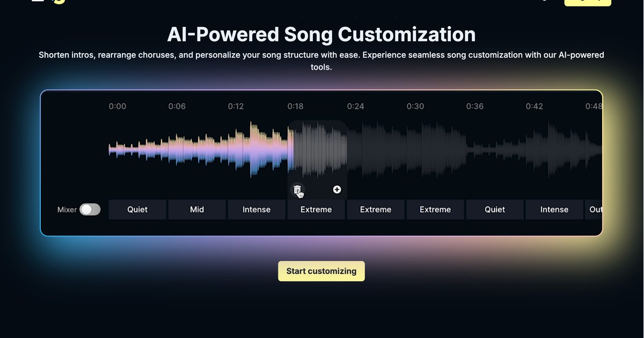The image size is (644, 338).
Task: Click the 0:24 time marker
Action: (x=355, y=106)
